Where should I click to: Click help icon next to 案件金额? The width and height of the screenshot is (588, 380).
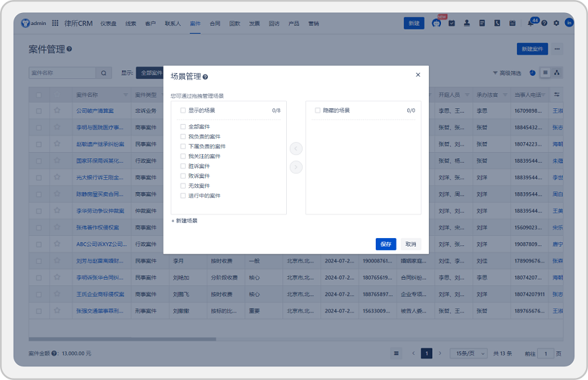click(x=54, y=353)
